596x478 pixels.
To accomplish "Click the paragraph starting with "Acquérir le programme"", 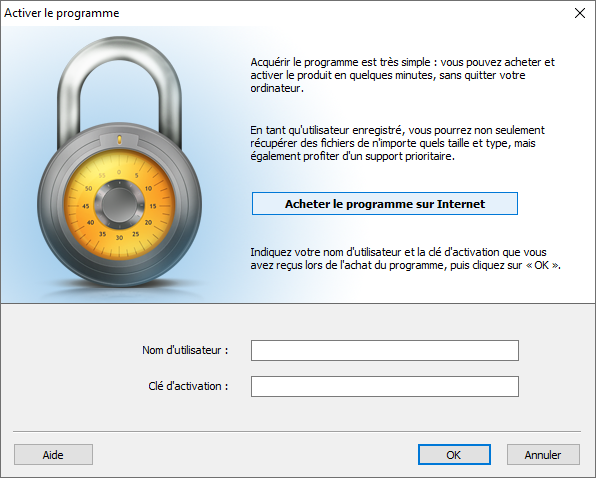I will click(x=403, y=75).
